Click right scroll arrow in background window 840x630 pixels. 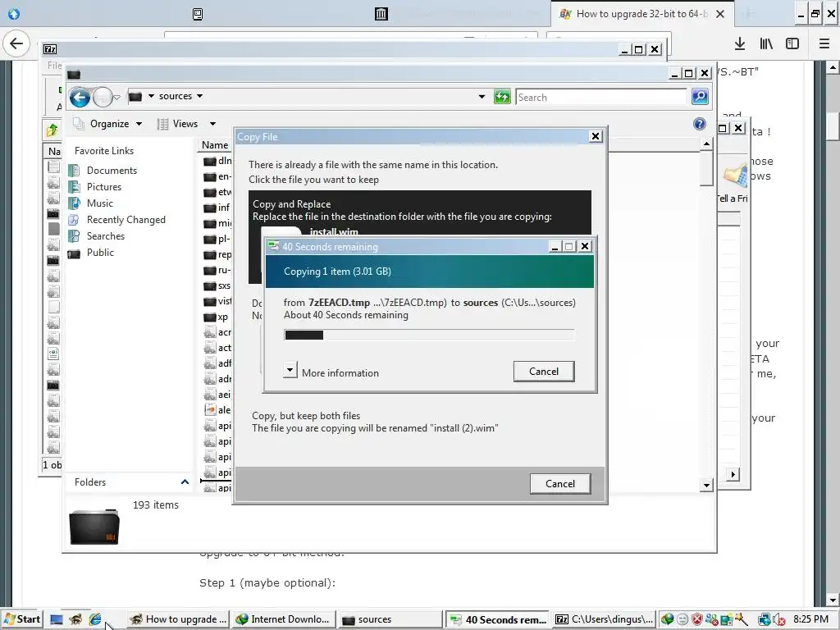click(x=733, y=474)
